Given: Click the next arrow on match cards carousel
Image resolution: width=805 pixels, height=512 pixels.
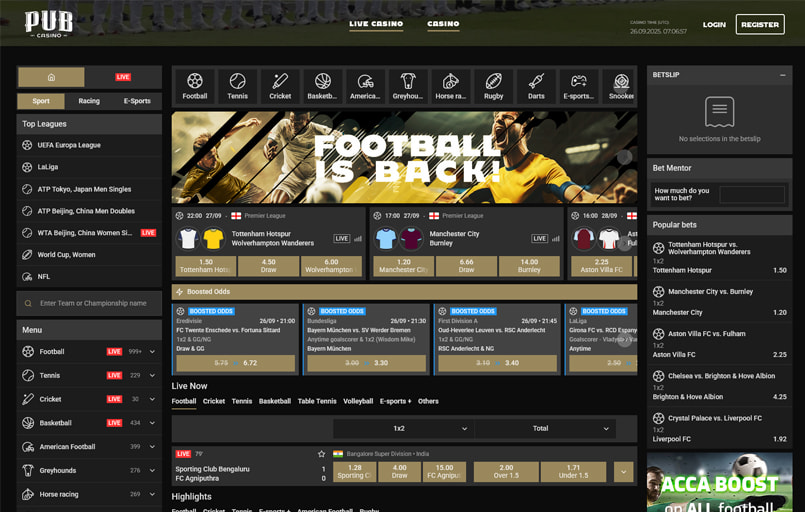Looking at the screenshot, I should pyautogui.click(x=625, y=241).
